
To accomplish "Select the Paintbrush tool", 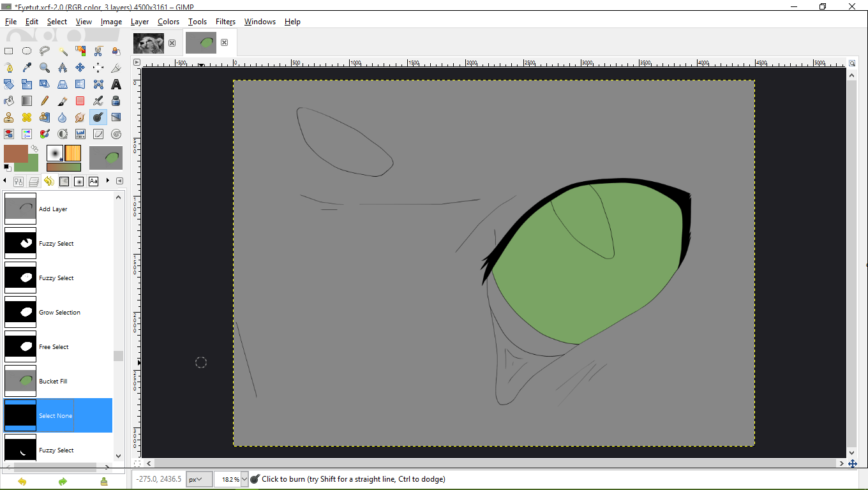I will (63, 101).
